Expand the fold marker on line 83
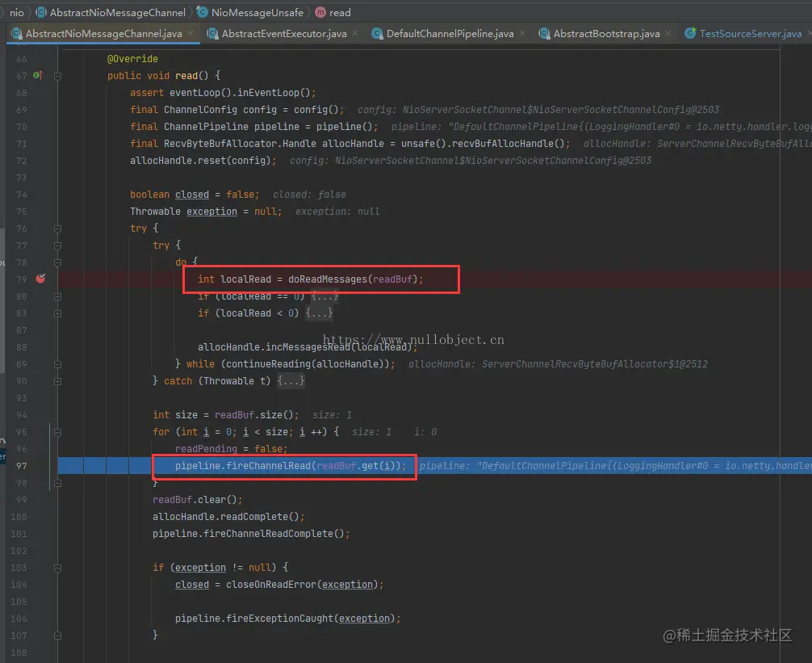 click(x=57, y=313)
